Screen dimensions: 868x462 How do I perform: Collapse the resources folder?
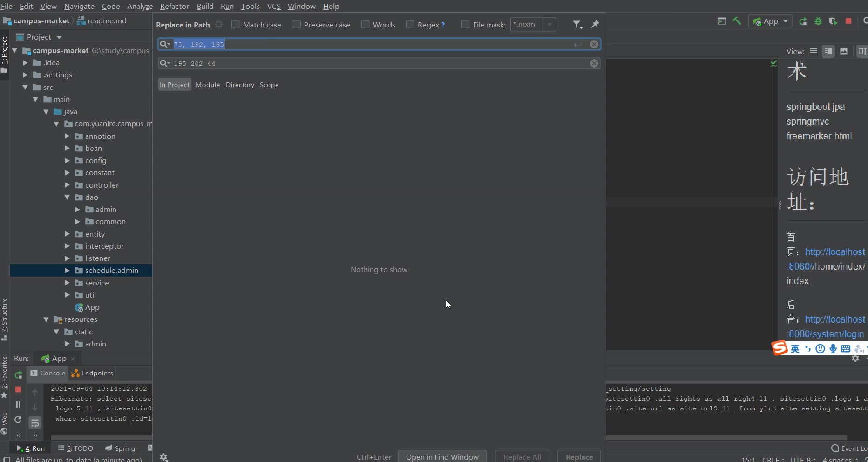(46, 319)
